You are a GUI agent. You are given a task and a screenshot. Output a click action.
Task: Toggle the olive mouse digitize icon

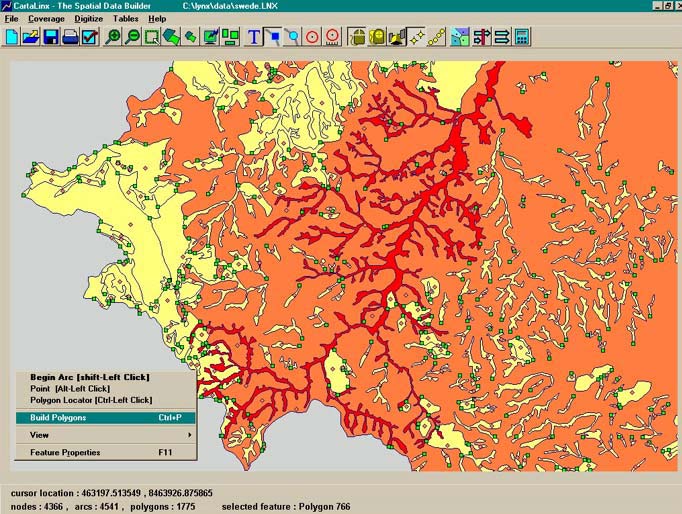click(357, 37)
